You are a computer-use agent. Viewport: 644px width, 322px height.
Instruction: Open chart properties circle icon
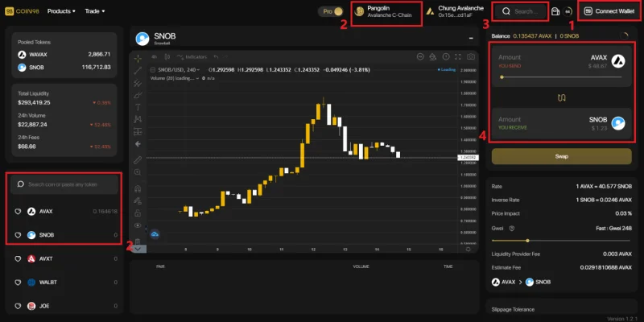click(446, 56)
